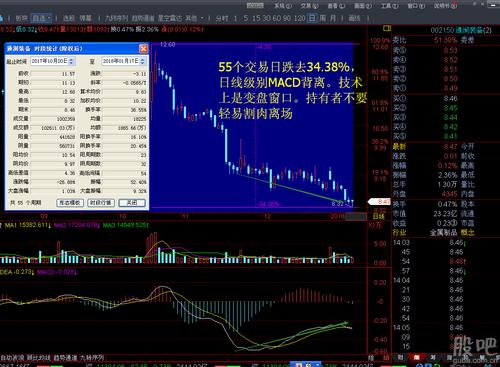
Task: Open the 自选 dropdown in the toolbar
Action: [41, 18]
